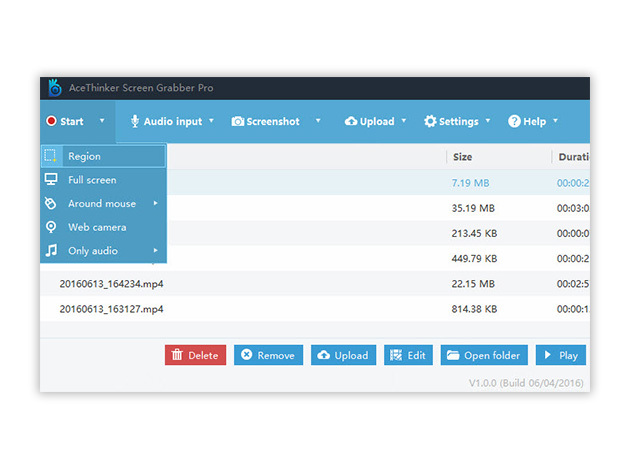Choose Web camera recording mode

point(103,227)
